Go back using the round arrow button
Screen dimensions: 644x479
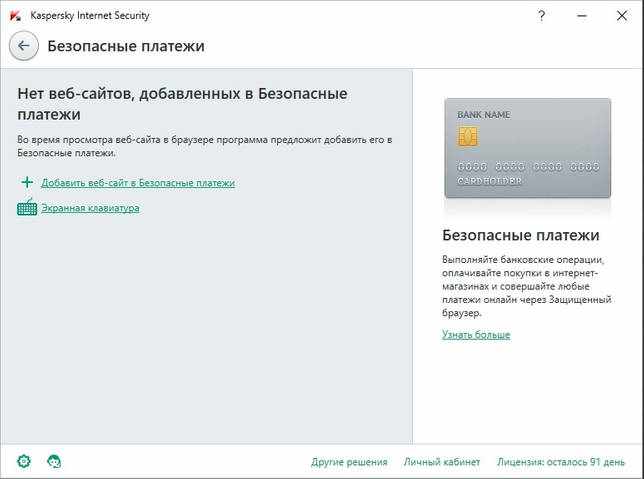pyautogui.click(x=24, y=46)
